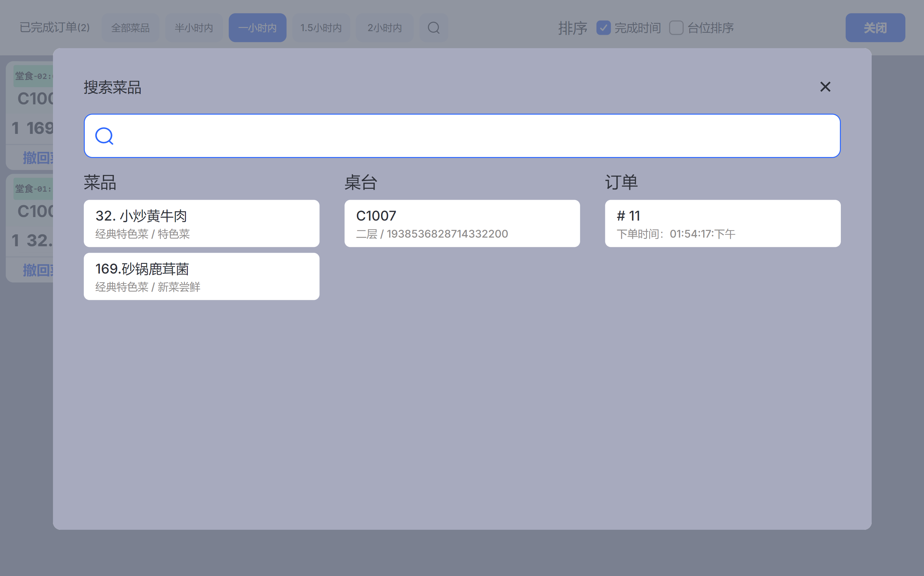Select dish 32. 小炒黄牛肉

(202, 223)
